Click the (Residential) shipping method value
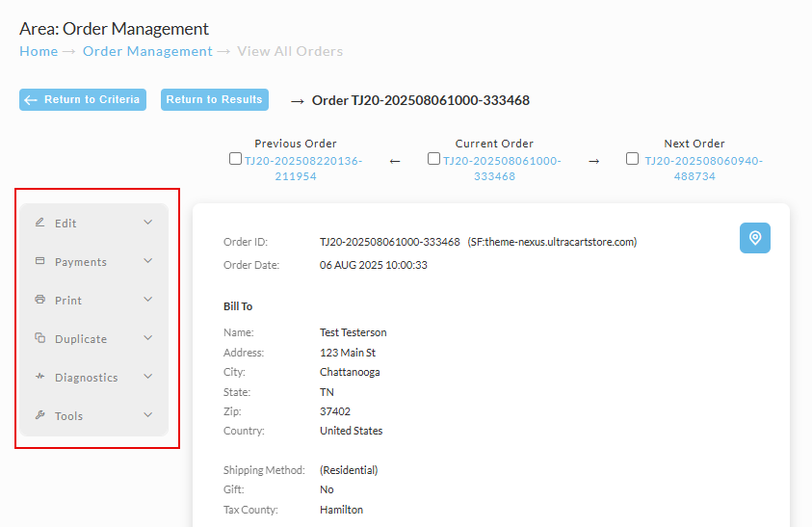This screenshot has height=527, width=812. [349, 470]
